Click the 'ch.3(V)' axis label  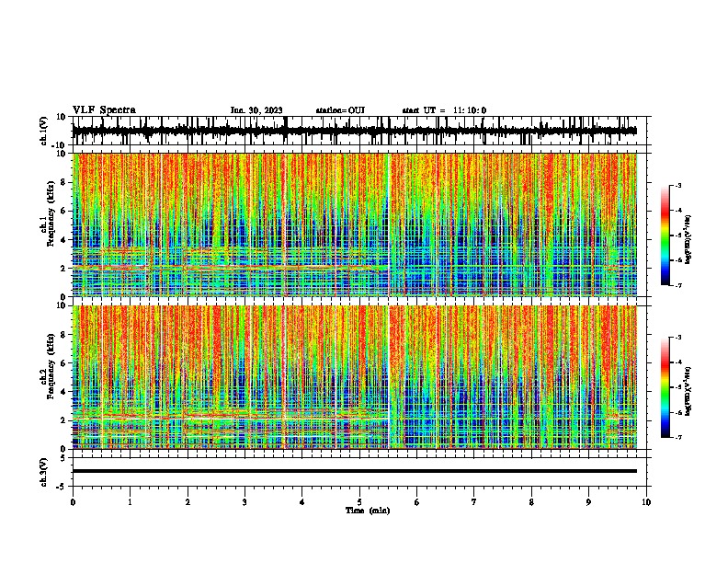click(x=44, y=472)
